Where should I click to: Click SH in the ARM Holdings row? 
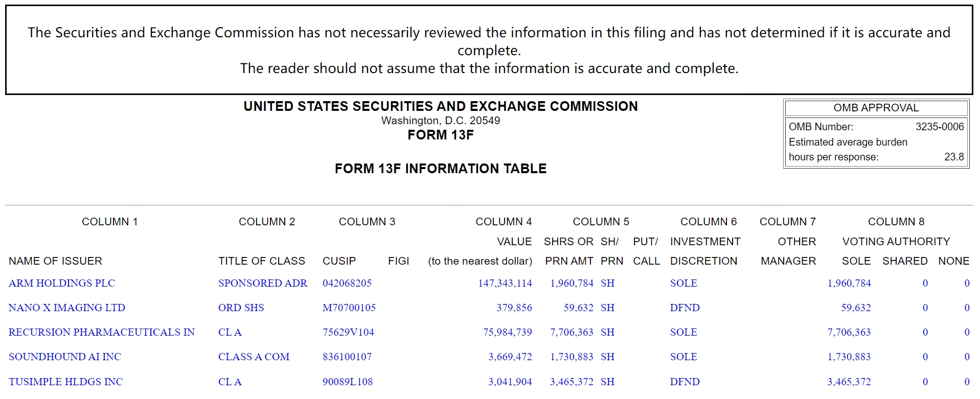[607, 283]
